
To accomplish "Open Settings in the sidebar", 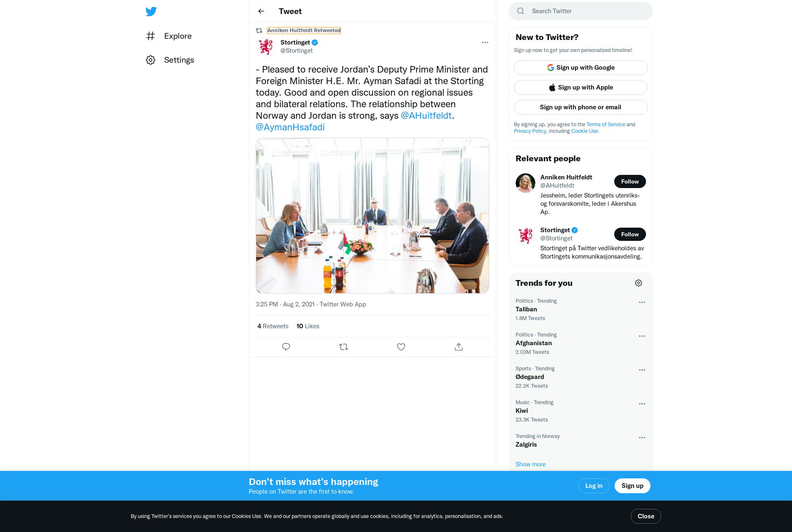I will (x=170, y=60).
